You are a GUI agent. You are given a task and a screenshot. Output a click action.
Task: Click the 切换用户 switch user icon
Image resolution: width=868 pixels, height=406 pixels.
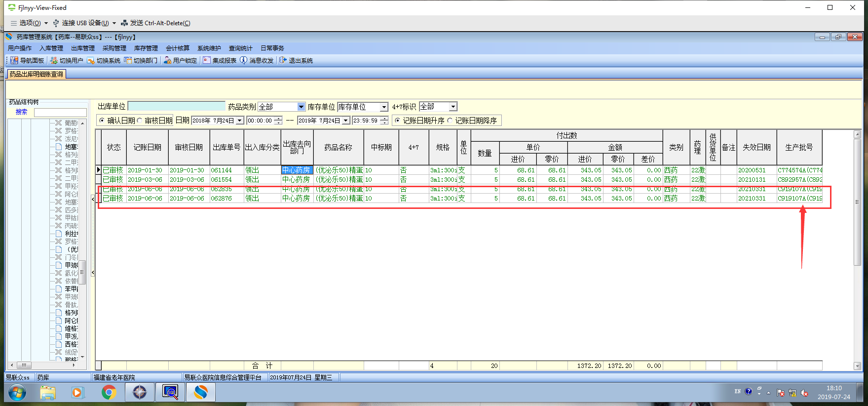click(x=54, y=60)
